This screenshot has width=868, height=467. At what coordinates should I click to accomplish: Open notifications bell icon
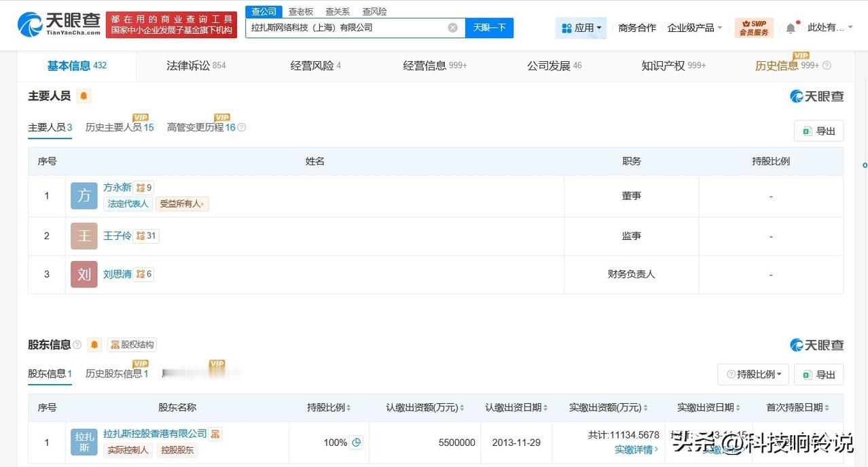click(791, 28)
